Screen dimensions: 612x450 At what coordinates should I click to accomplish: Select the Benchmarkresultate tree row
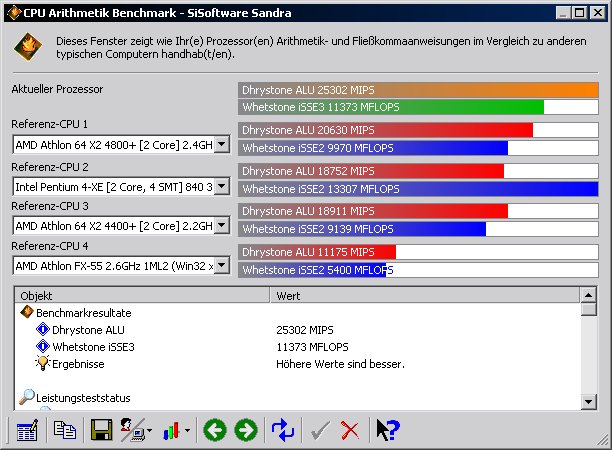coord(298,313)
